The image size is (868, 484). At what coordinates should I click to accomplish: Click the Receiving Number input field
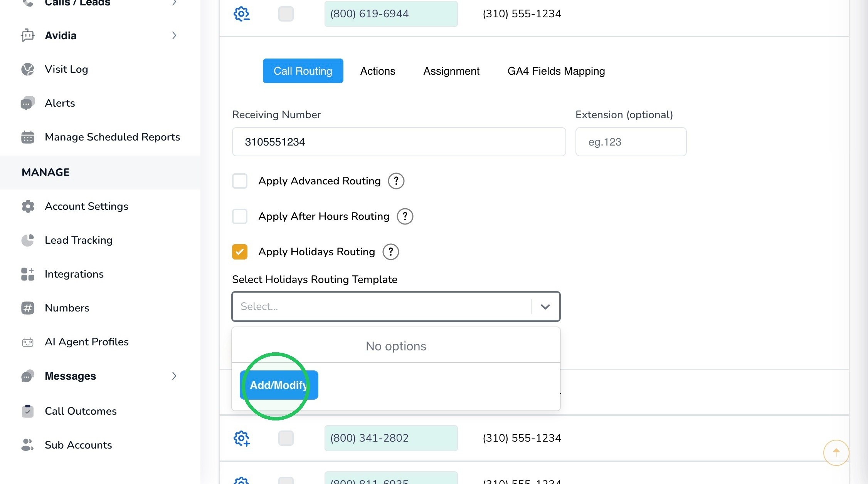(399, 142)
